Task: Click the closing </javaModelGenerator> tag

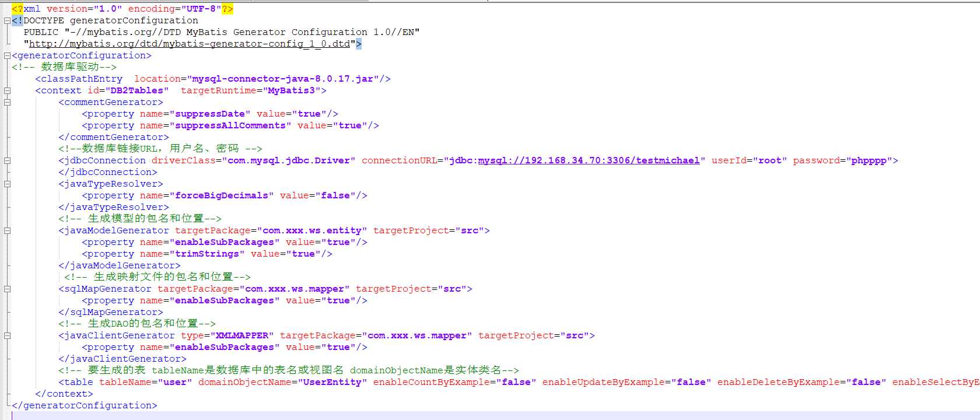Action: [120, 265]
